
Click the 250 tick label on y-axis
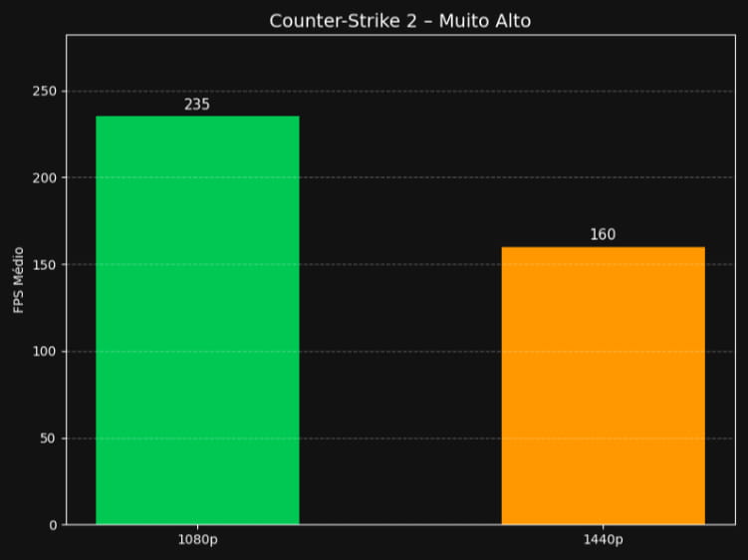click(47, 92)
